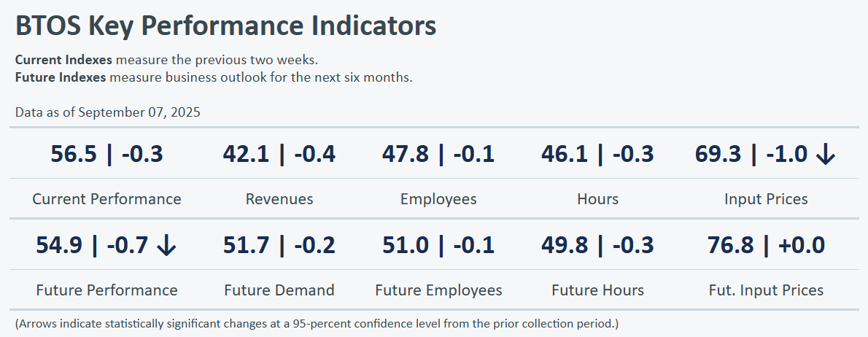Click the down arrow next to Future Performance value
The image size is (868, 337).
coord(166,247)
